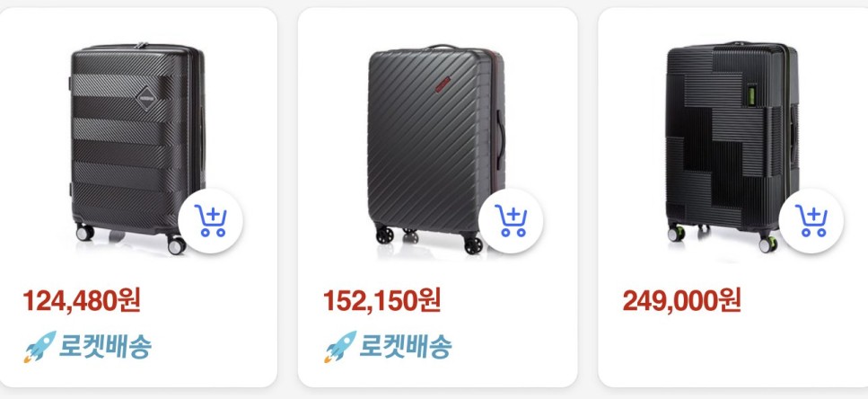Open the black suitcase with green accents
This screenshot has height=399, width=868.
pyautogui.click(x=732, y=146)
